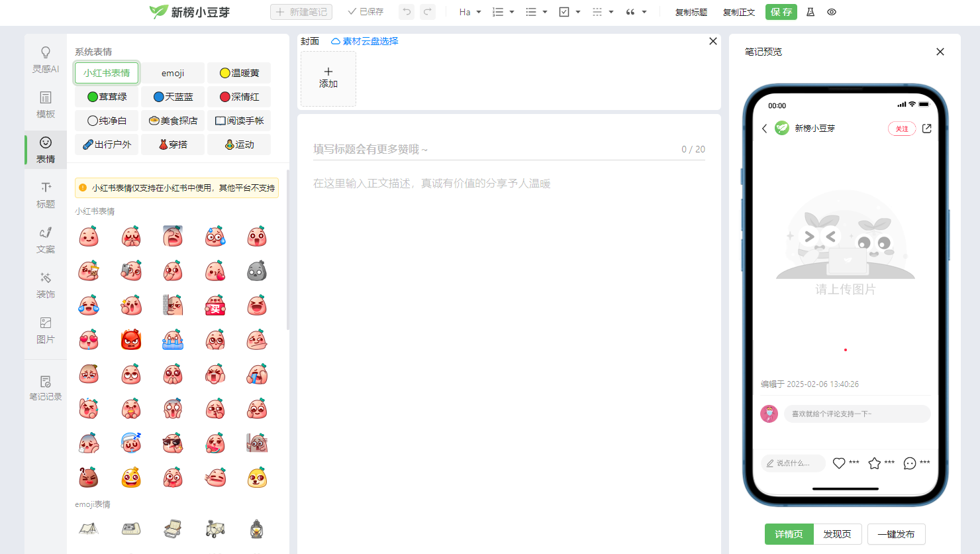Image resolution: width=980 pixels, height=554 pixels.
Task: Insert the camping tent emoji
Action: [89, 529]
